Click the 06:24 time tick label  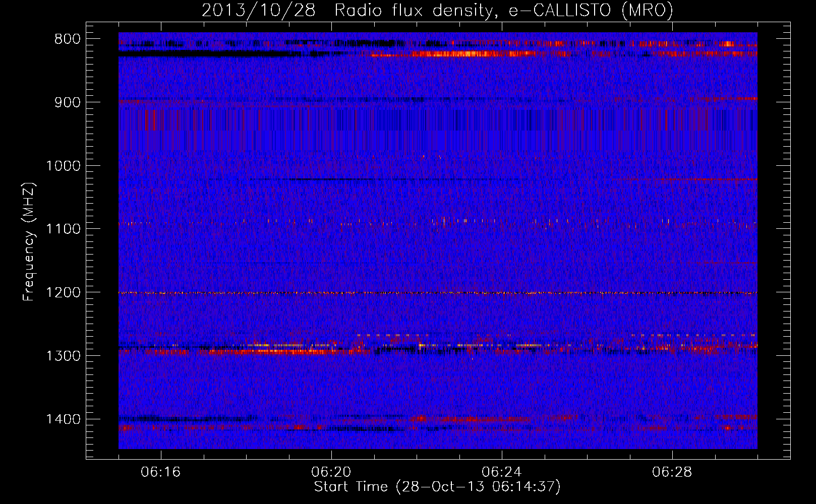coord(502,472)
